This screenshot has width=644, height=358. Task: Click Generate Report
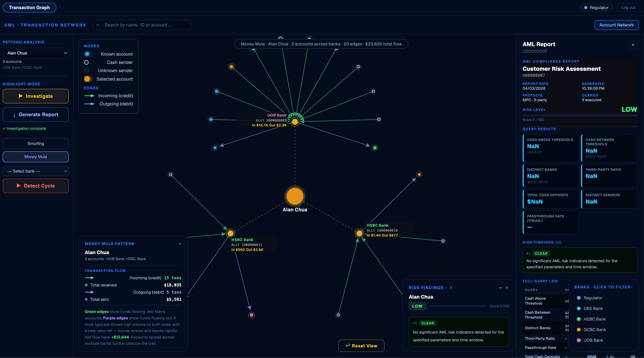36,115
